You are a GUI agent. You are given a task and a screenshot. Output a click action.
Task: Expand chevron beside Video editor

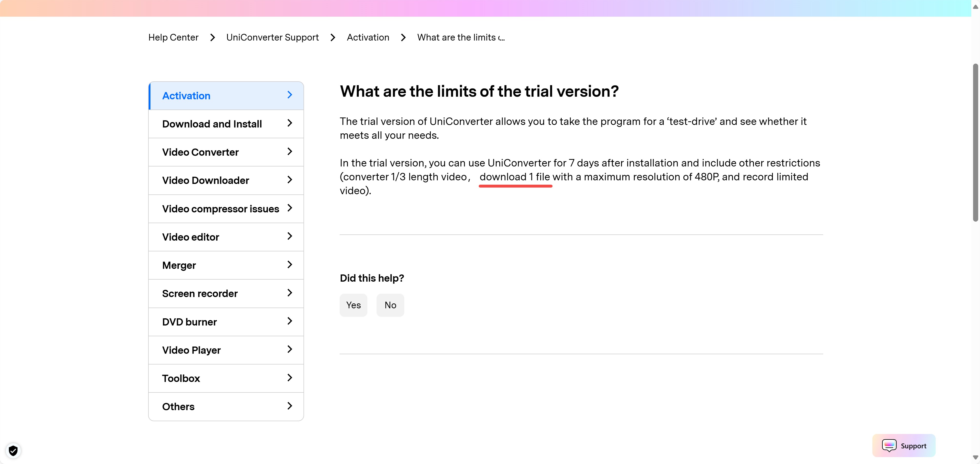click(290, 236)
